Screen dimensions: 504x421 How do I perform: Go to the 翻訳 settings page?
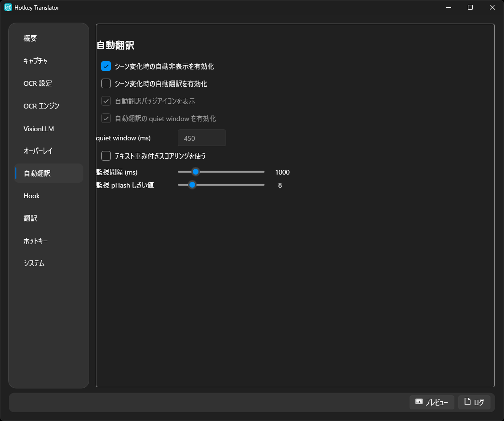(x=49, y=218)
